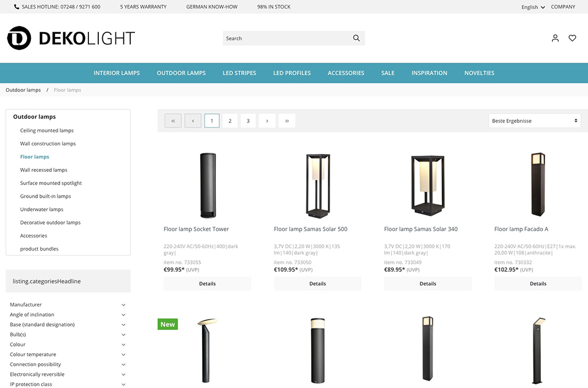Click the Floor lamp Facado A image
588x388 pixels.
point(537,185)
